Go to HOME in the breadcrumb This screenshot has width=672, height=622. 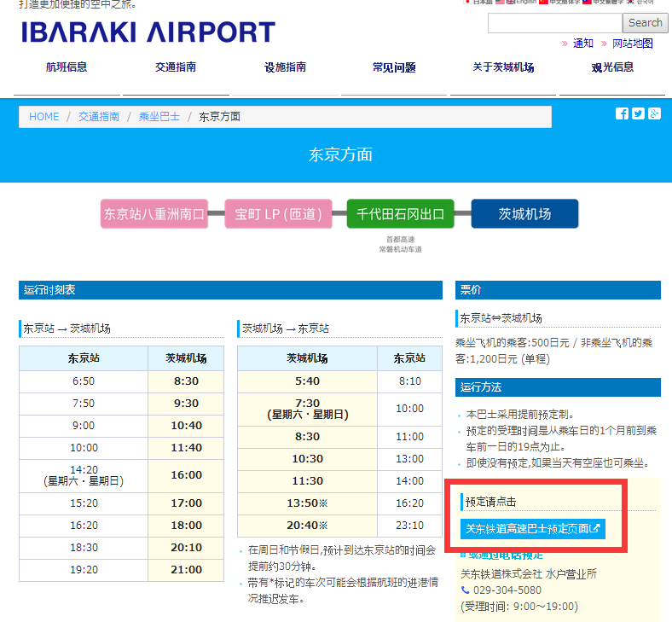pos(44,117)
